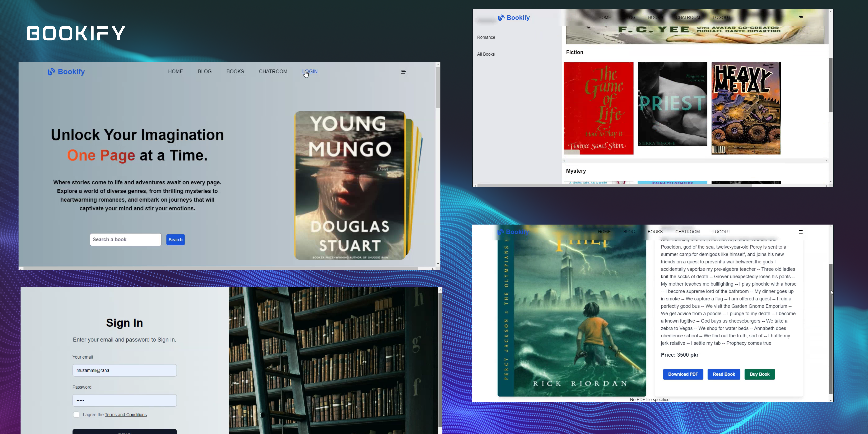This screenshot has height=434, width=868.
Task: Click the Password field in Sign In
Action: 125,400
